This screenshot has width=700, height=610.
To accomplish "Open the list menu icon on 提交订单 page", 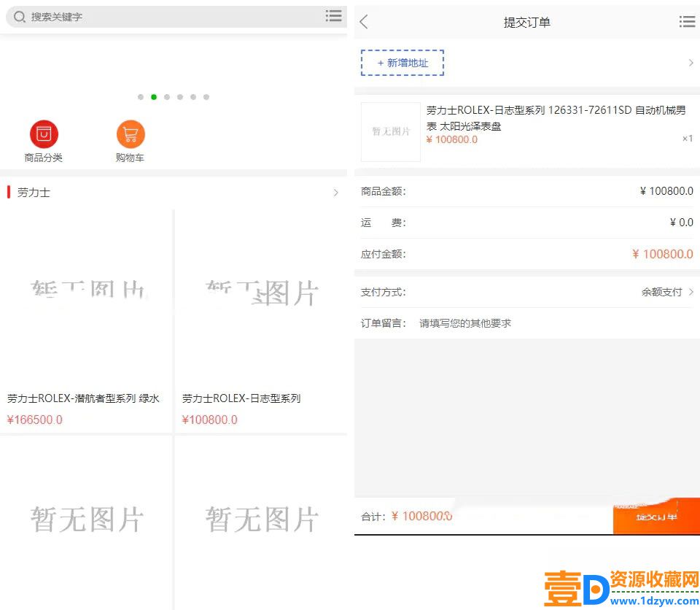I will point(687,21).
